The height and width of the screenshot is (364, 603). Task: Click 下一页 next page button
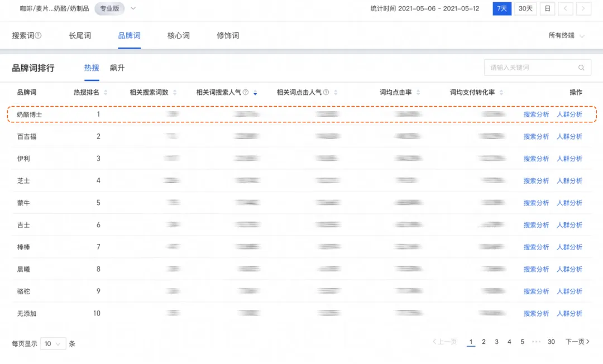coord(577,342)
